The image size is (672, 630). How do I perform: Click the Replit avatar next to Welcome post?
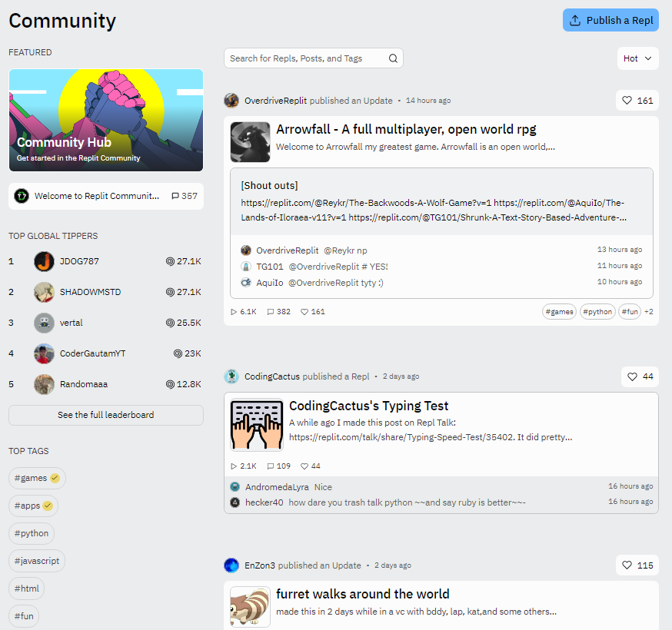coord(22,196)
